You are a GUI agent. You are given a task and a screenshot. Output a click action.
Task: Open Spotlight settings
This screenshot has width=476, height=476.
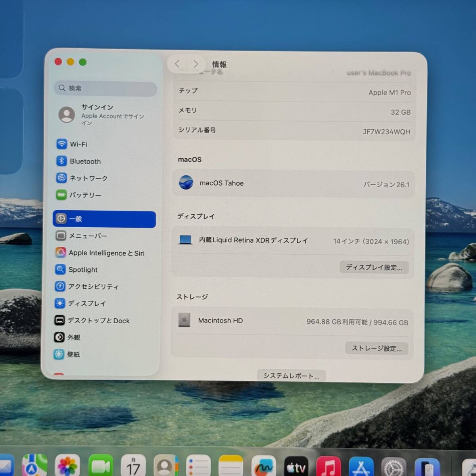pos(83,270)
